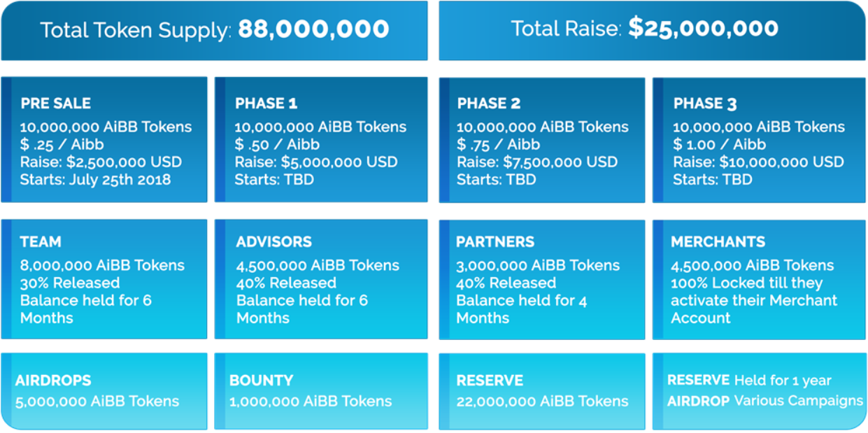Select the ADVISORS heading
This screenshot has width=868, height=433.
(x=273, y=242)
